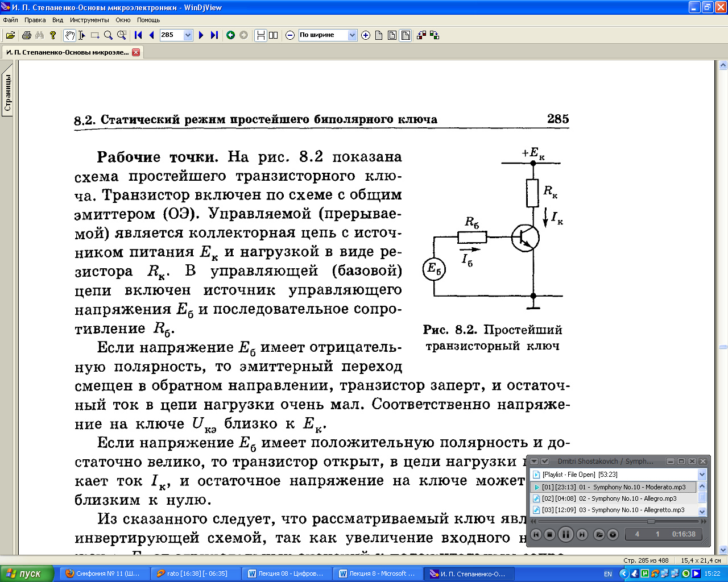
Task: Open the 'По ширине' zoom dropdown
Action: [x=352, y=35]
